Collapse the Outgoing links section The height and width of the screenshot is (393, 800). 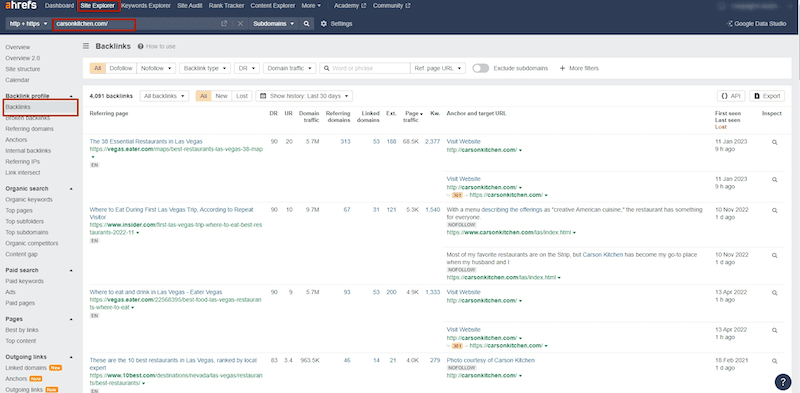[x=71, y=357]
